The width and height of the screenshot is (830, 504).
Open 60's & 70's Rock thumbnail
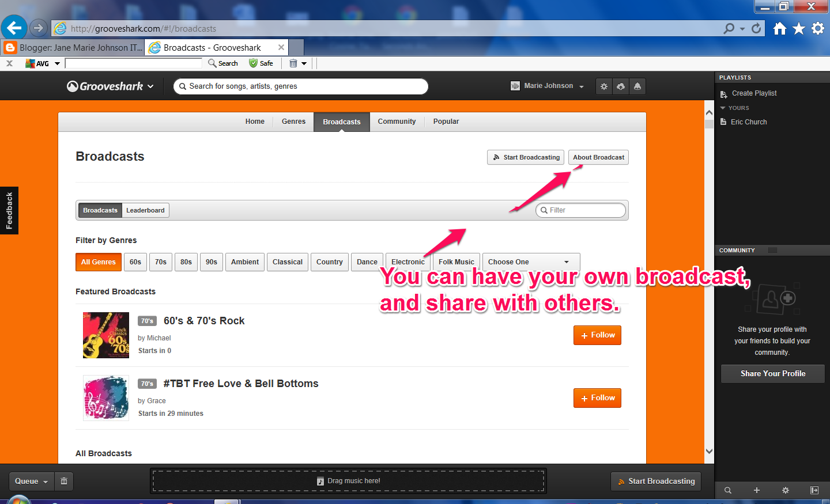point(106,335)
